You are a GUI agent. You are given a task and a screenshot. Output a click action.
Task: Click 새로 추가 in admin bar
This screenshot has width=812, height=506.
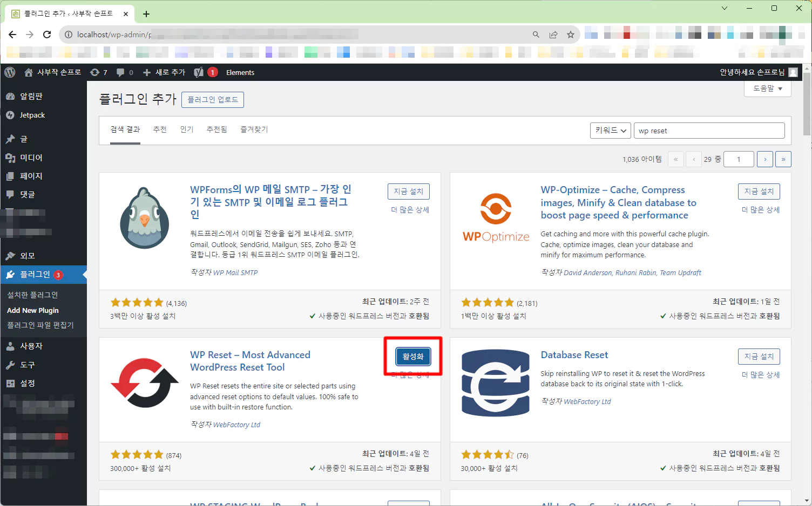click(164, 72)
